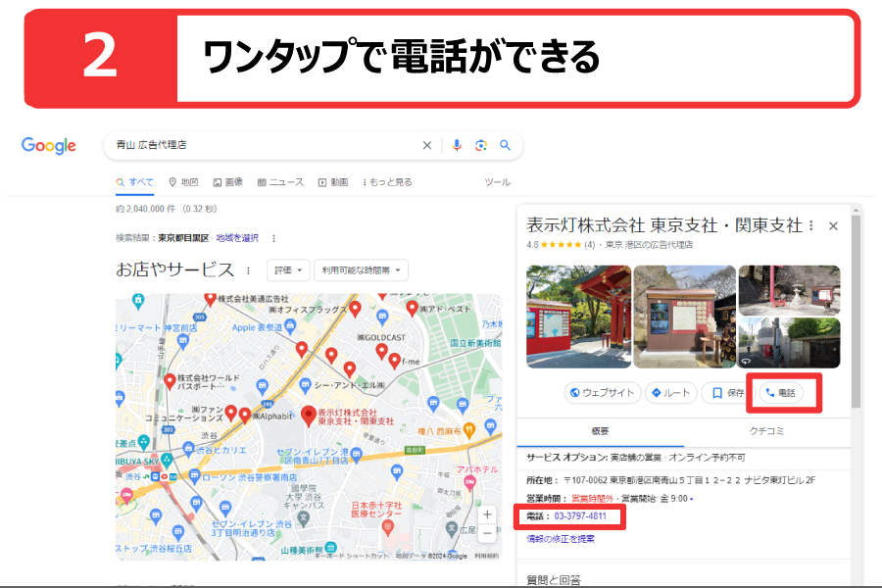Select the ㈱GOLDCAST map pin
The width and height of the screenshot is (882, 588).
click(381, 351)
